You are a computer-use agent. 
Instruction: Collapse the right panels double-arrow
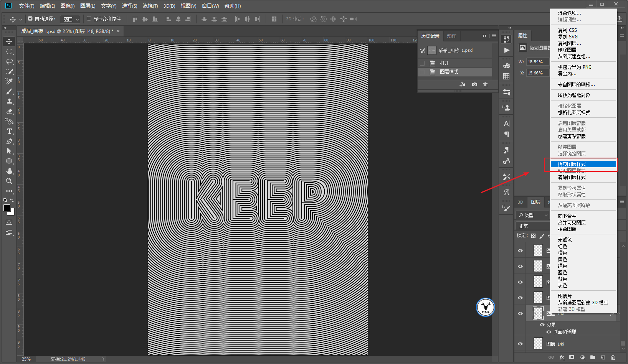[622, 28]
